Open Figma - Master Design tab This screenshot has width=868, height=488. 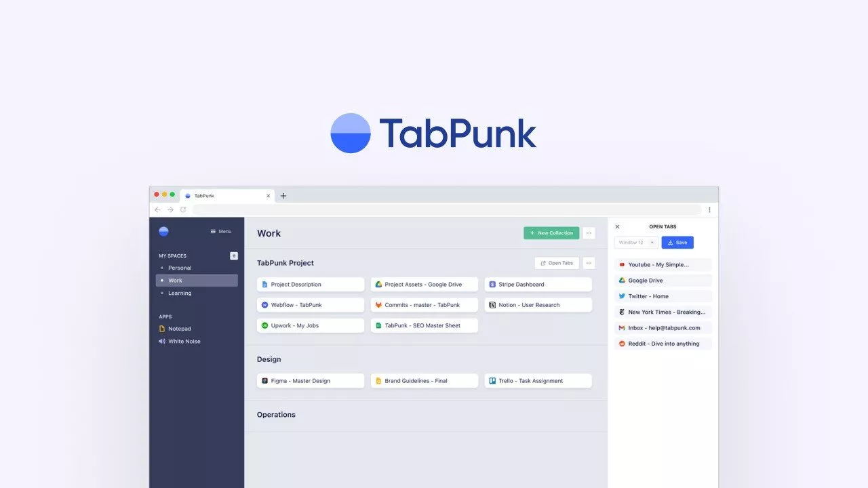(x=310, y=381)
